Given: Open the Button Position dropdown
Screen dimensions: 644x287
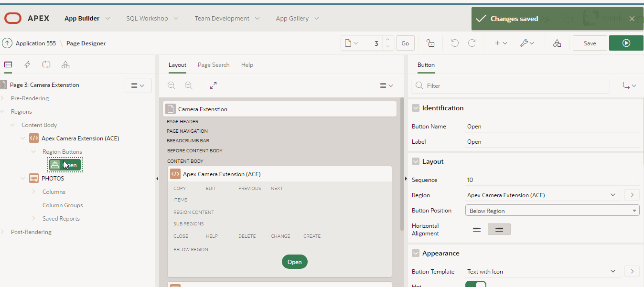Looking at the screenshot, I should (552, 211).
